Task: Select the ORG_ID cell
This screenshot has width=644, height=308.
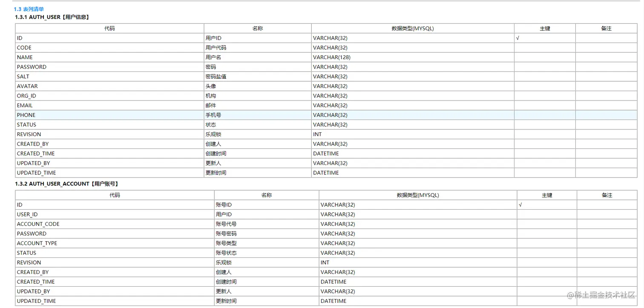Action: click(109, 96)
